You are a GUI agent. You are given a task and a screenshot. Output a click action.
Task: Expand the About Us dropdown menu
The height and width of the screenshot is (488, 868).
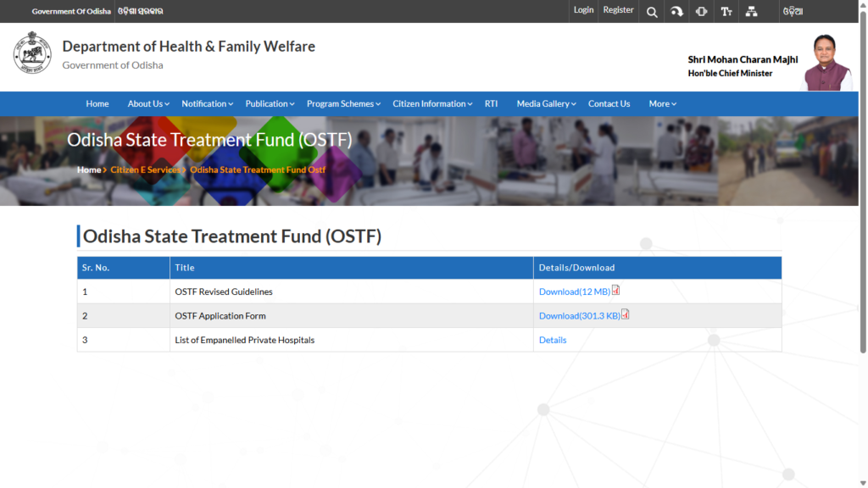pos(148,104)
